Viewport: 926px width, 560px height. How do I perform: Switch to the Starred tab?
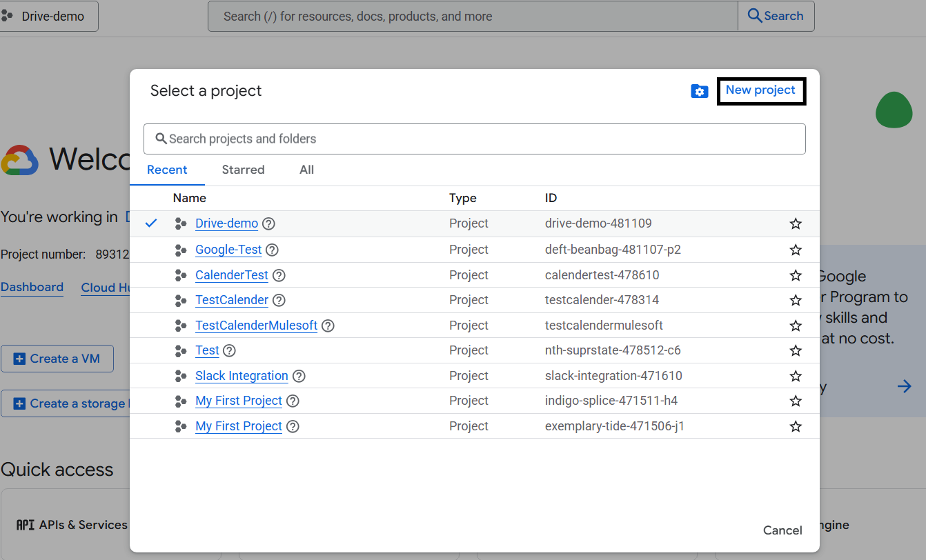click(243, 170)
